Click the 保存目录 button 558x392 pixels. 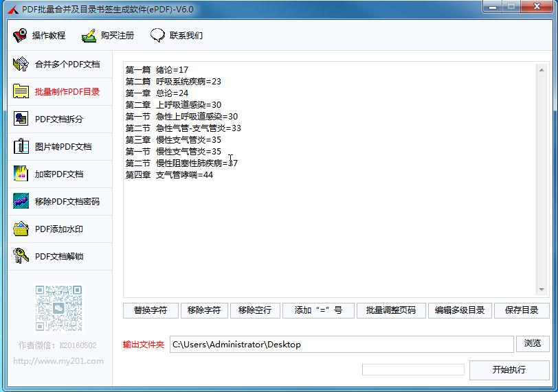click(x=522, y=310)
